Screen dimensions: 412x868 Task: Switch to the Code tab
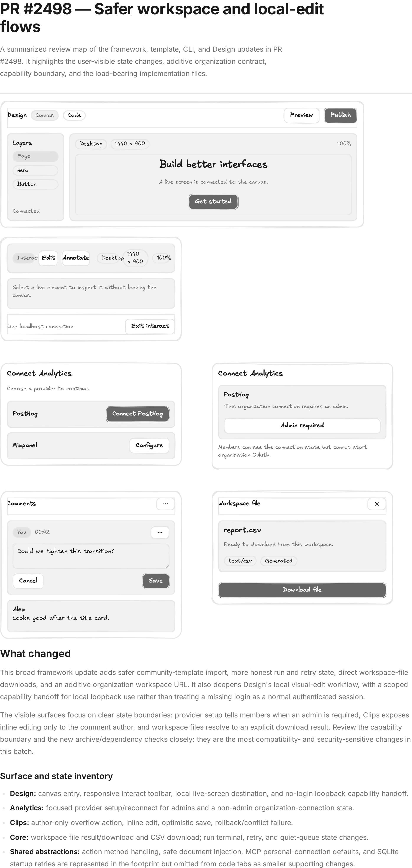pyautogui.click(x=74, y=115)
